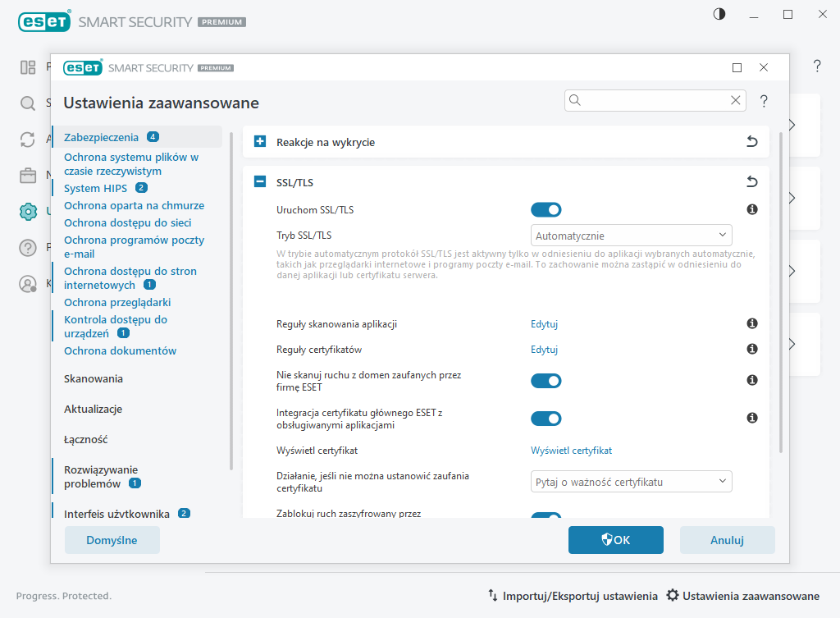The height and width of the screenshot is (618, 840).
Task: Reset the SSL/TLS section with its undo arrow icon
Action: 751,181
